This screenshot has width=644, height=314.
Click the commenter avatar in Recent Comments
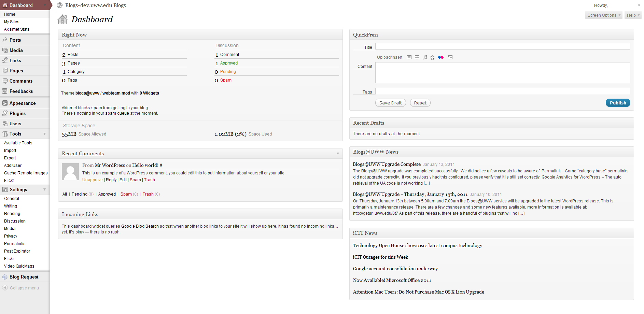point(70,172)
